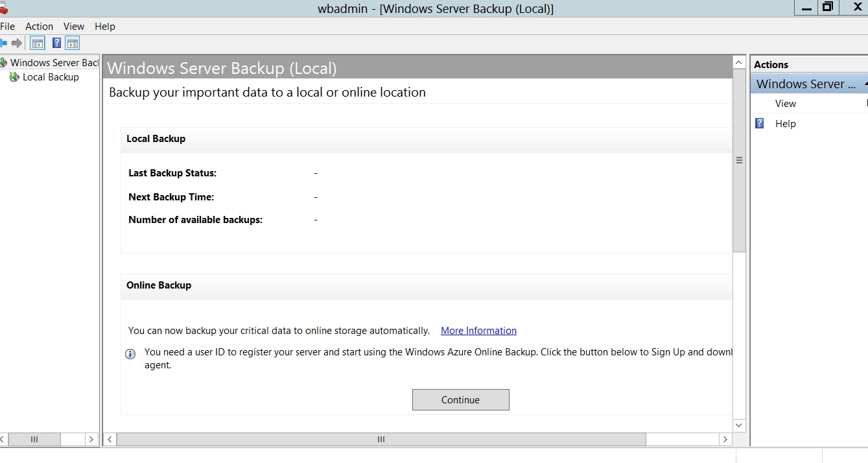The height and width of the screenshot is (463, 868).
Task: Click the console tree scroll right arrow
Action: (x=91, y=440)
